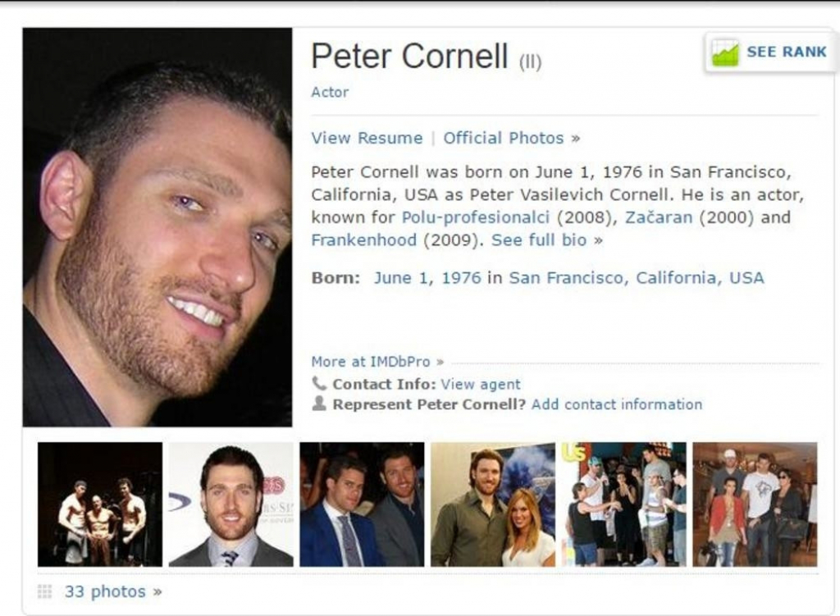Click the 1976 birth year link

click(x=461, y=278)
